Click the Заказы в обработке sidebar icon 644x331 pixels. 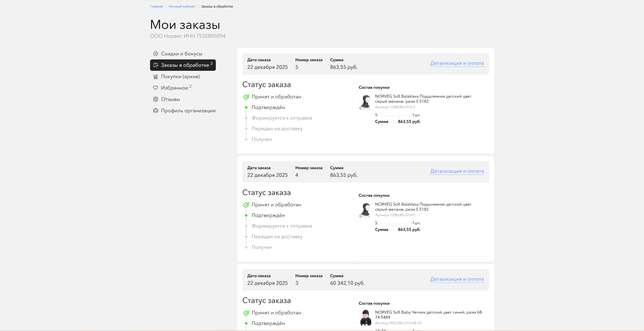(156, 65)
